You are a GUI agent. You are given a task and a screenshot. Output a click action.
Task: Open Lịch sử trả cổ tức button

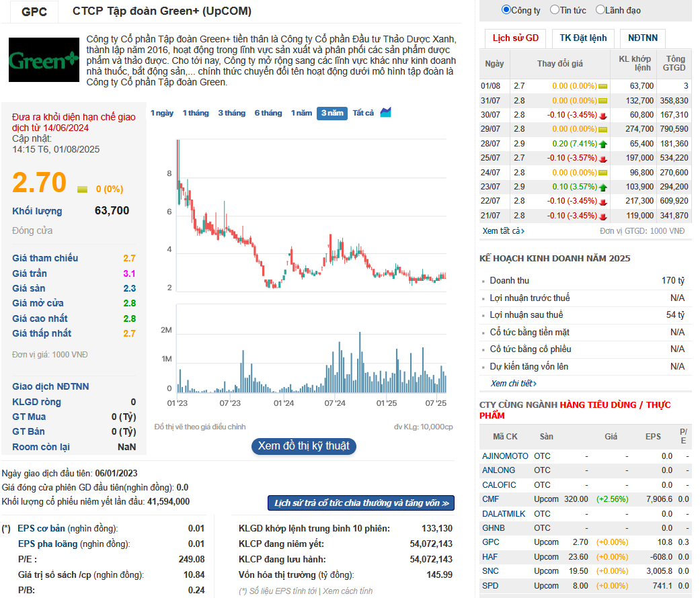click(361, 503)
